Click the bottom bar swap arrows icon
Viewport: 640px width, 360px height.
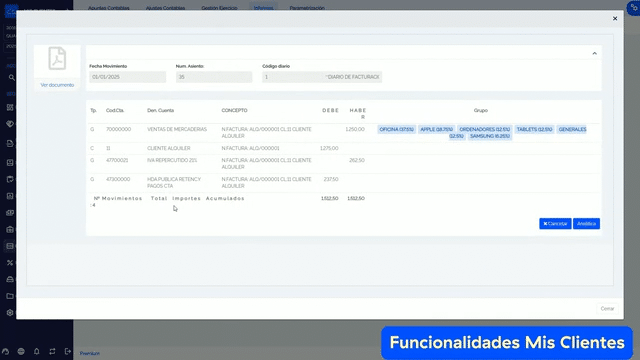tap(52, 351)
